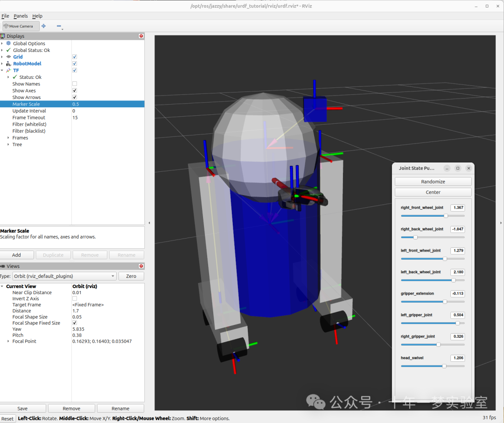Select the Move Camera tool
Image resolution: width=504 pixels, height=423 pixels.
(x=21, y=26)
